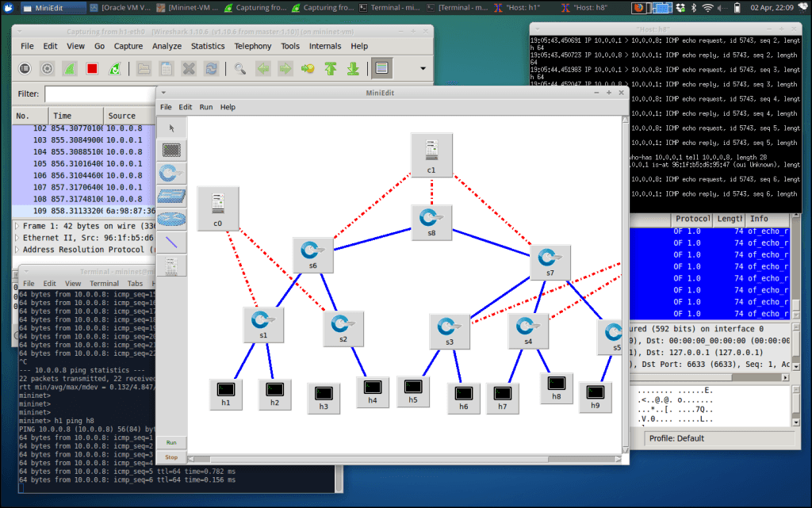Viewport: 812px width, 508px height.
Task: Expand the Frame 1 tree entry
Action: 17,226
